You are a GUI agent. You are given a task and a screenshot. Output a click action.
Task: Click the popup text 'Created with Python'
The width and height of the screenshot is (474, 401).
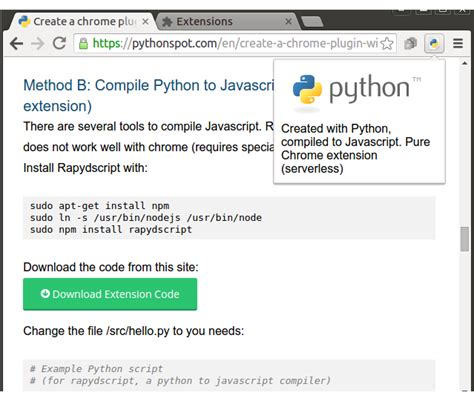pos(336,129)
